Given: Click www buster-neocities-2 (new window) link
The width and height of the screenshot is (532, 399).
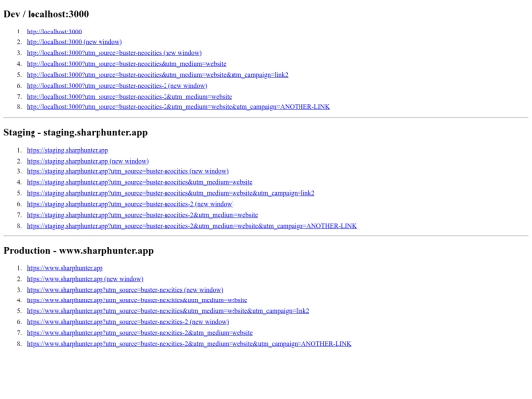Looking at the screenshot, I should coord(127,322).
